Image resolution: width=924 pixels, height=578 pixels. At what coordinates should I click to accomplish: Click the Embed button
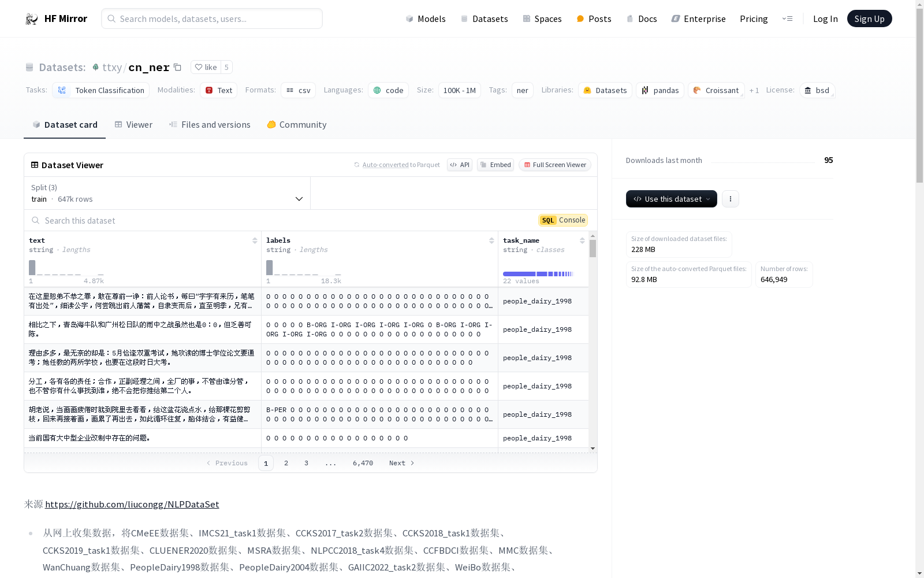(495, 165)
